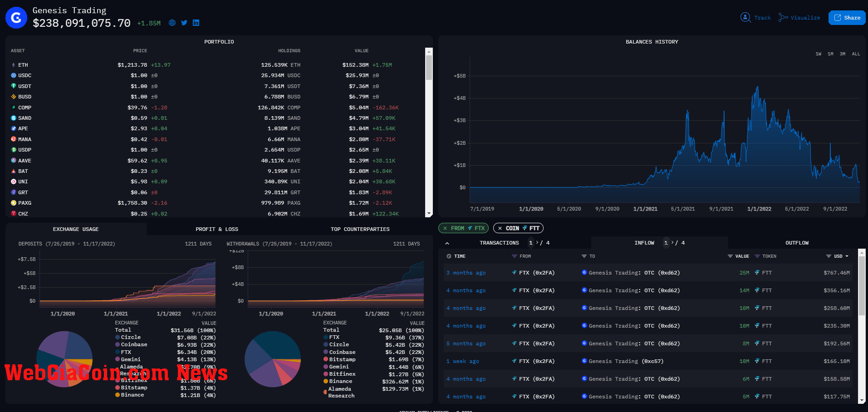
Task: Click the CHZ asset icon in portfolio
Action: coord(14,214)
